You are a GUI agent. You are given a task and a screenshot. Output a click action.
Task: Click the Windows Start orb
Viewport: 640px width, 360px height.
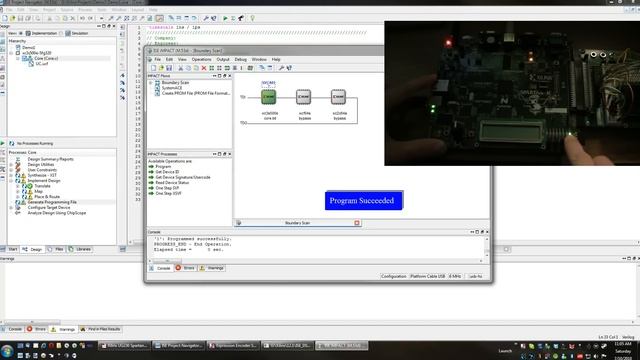point(7,351)
